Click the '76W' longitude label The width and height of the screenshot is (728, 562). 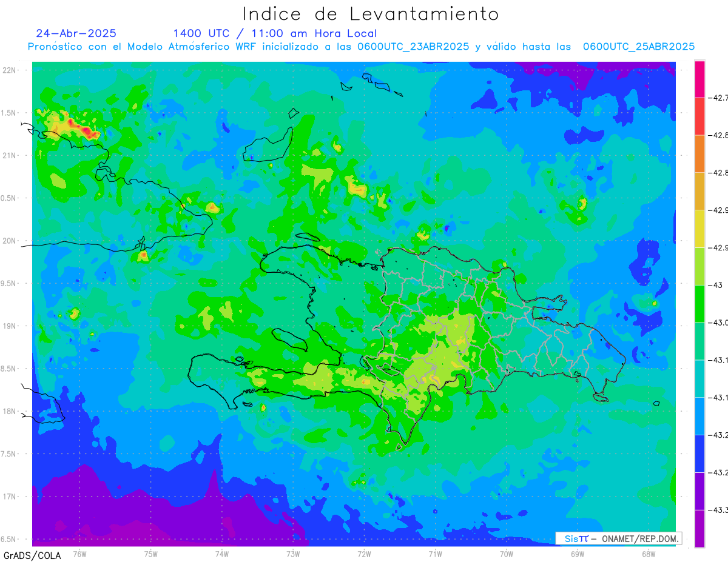(79, 554)
